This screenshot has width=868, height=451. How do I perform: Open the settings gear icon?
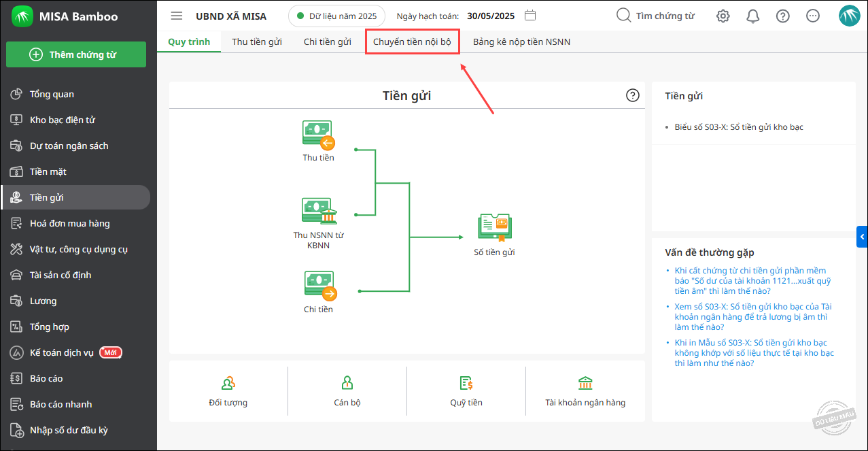[x=723, y=16]
